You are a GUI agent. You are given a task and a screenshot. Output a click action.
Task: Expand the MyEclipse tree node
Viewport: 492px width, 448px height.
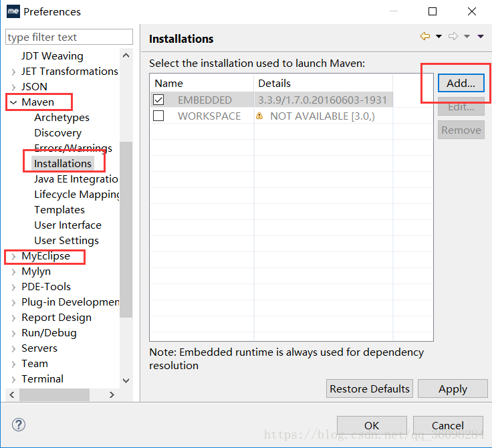pos(13,257)
